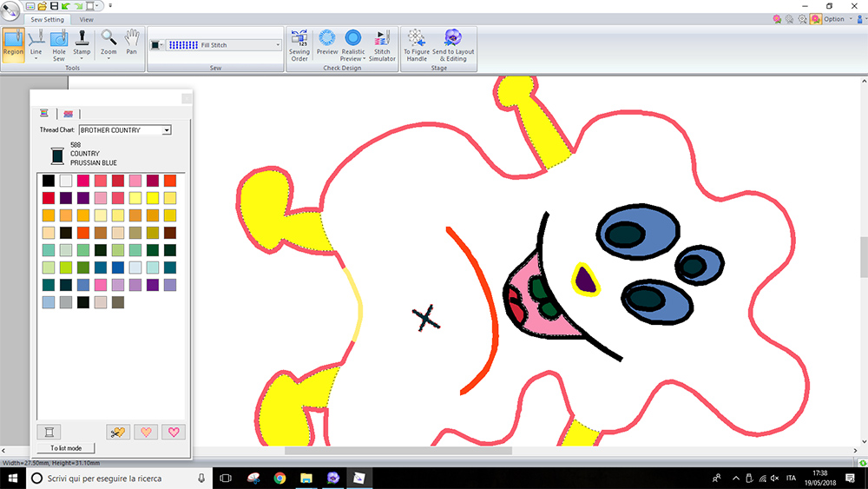
Task: Click the scissors heart applique button
Action: pos(117,432)
